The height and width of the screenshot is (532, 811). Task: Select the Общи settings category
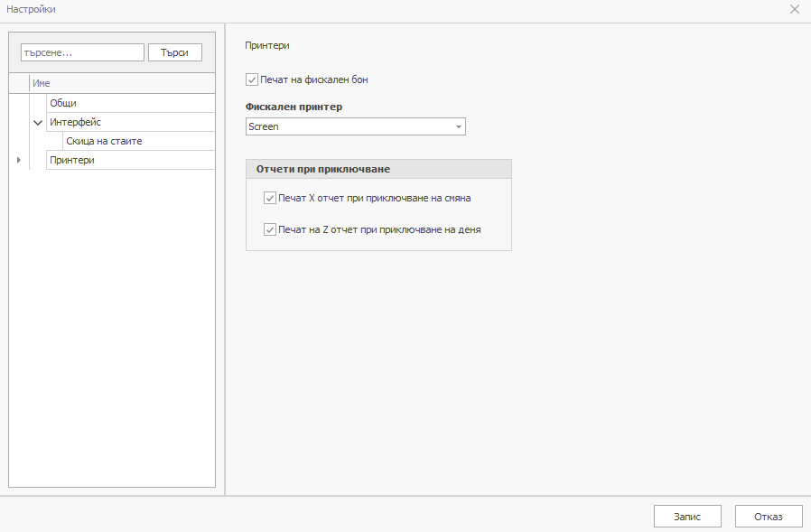click(62, 103)
